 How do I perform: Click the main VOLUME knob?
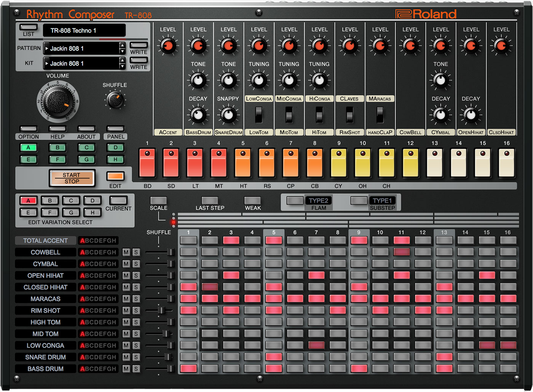click(x=57, y=101)
